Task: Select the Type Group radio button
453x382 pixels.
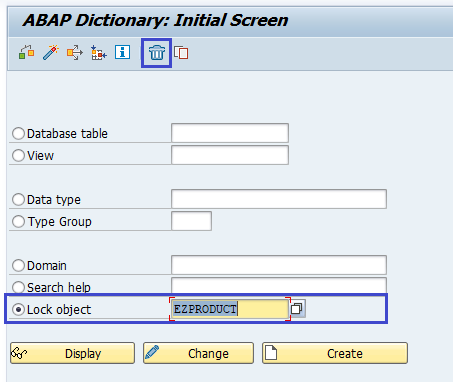Action: pos(18,222)
